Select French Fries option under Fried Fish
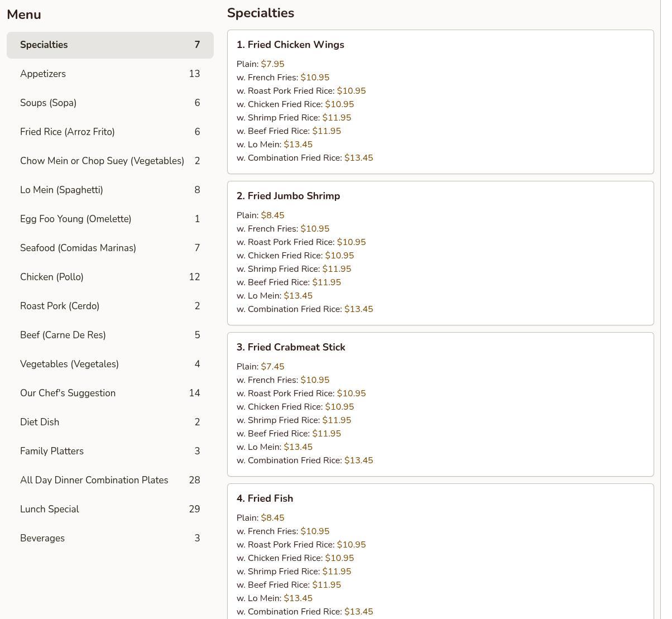This screenshot has height=619, width=672. 283,531
